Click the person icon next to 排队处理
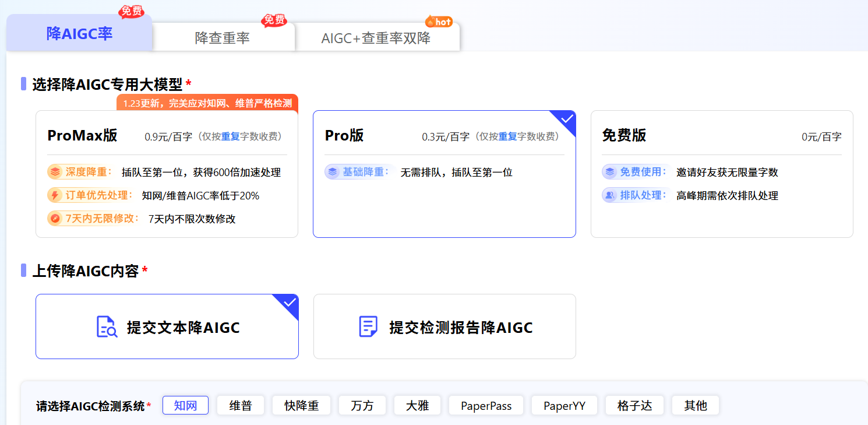This screenshot has width=868, height=425. pyautogui.click(x=609, y=195)
